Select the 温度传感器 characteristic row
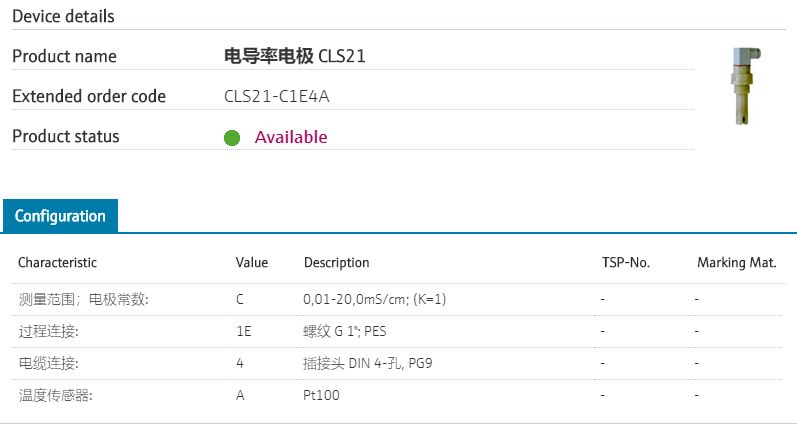 (x=55, y=395)
